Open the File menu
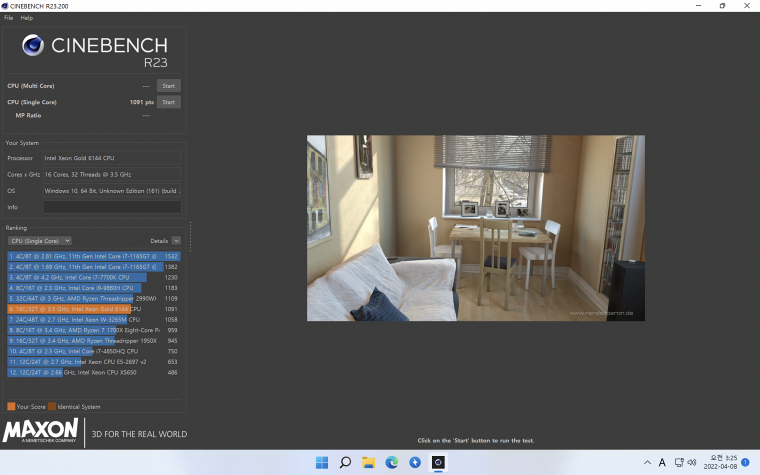Image resolution: width=760 pixels, height=475 pixels. coord(8,17)
